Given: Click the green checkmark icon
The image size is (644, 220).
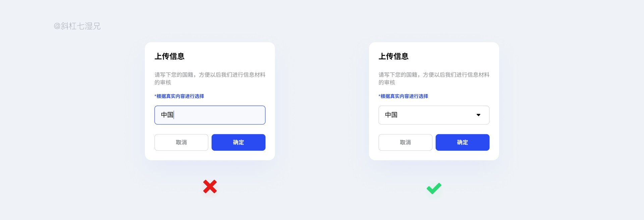Looking at the screenshot, I should [434, 188].
